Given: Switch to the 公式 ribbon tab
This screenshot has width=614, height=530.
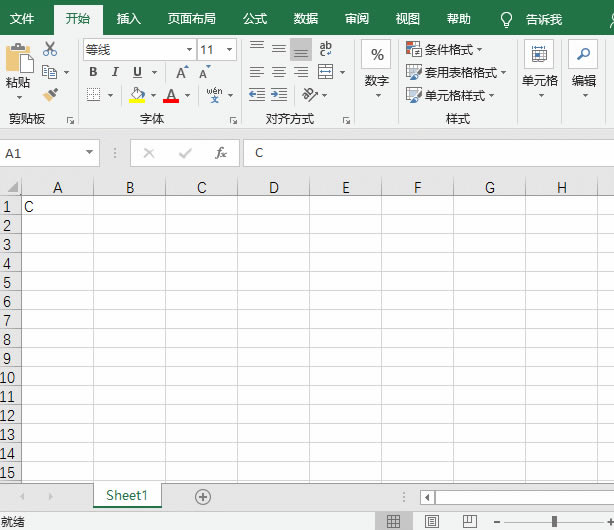Looking at the screenshot, I should [x=255, y=19].
